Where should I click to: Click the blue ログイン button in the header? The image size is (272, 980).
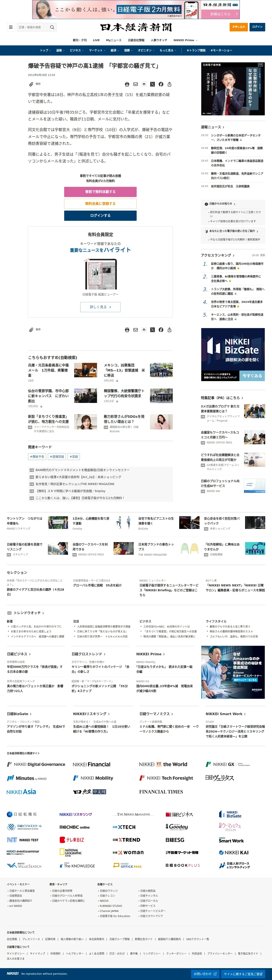pyautogui.click(x=258, y=27)
